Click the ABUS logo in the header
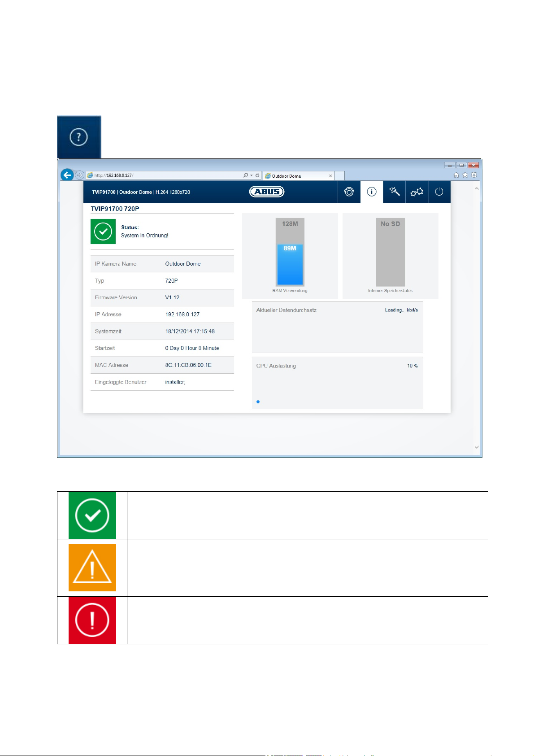 (x=267, y=192)
